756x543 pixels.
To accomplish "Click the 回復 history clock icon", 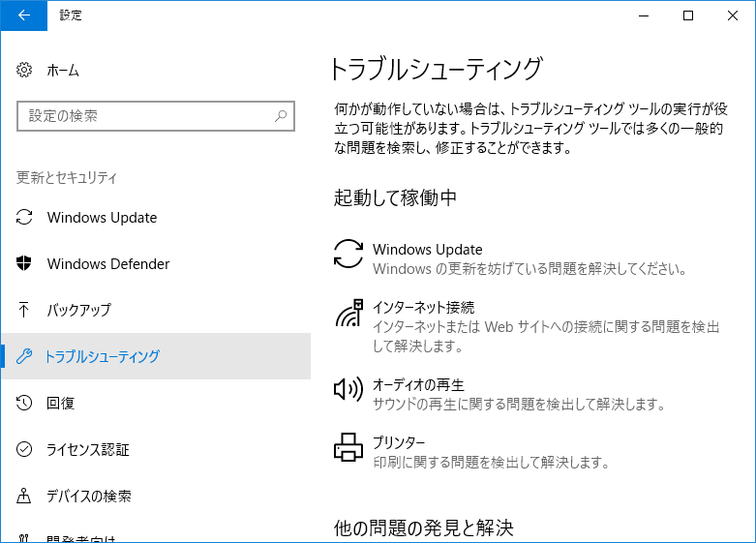I will coord(24,403).
